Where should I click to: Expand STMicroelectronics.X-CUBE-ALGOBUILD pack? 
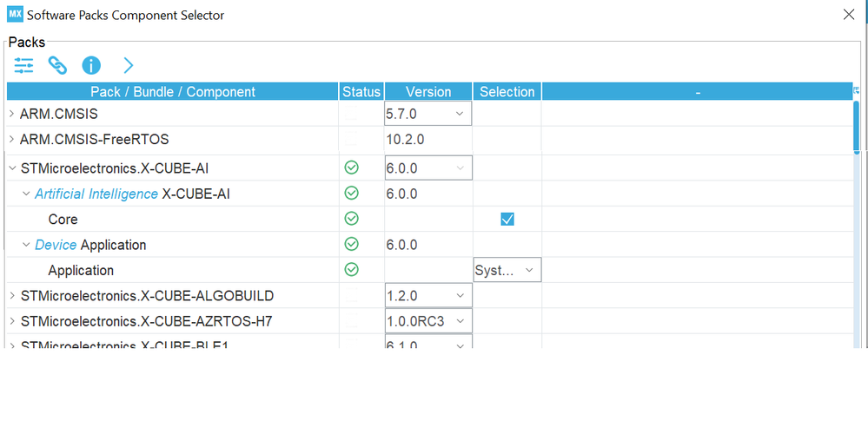(x=11, y=296)
